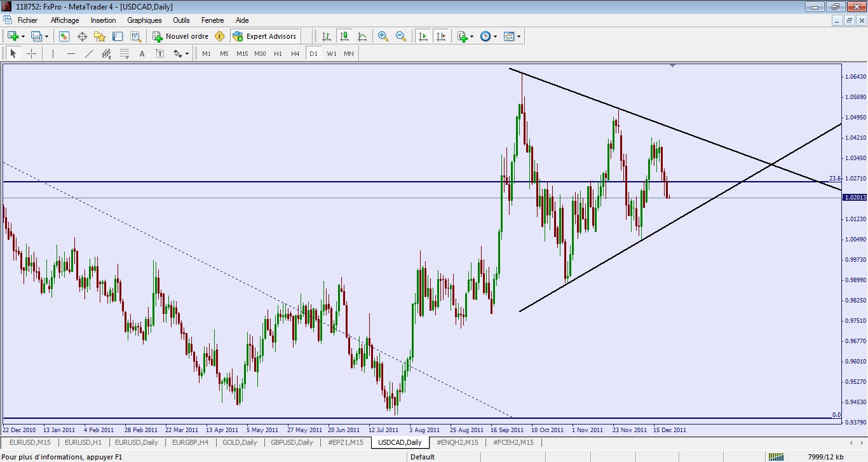
Task: Click the Nouvel ordre button
Action: (x=180, y=36)
